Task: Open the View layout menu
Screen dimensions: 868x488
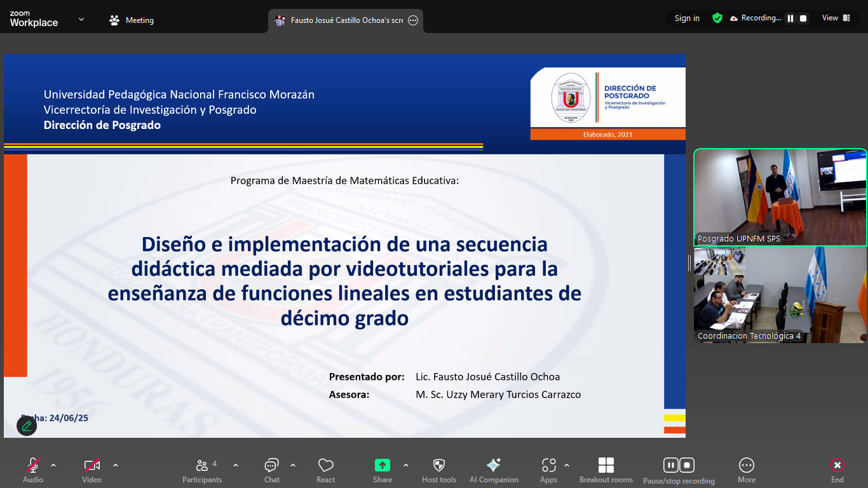Action: tap(836, 18)
